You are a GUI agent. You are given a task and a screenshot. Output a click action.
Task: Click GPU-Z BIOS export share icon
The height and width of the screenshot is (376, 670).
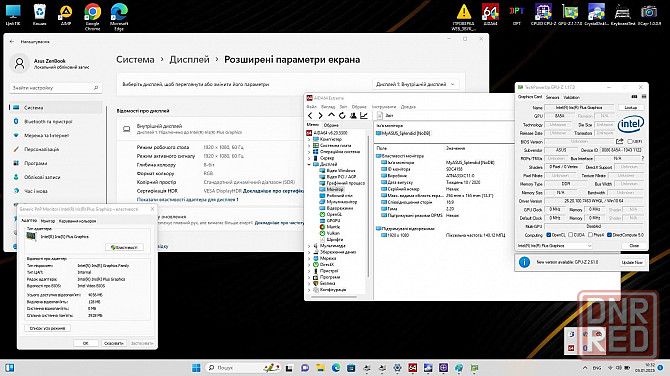pyautogui.click(x=620, y=141)
